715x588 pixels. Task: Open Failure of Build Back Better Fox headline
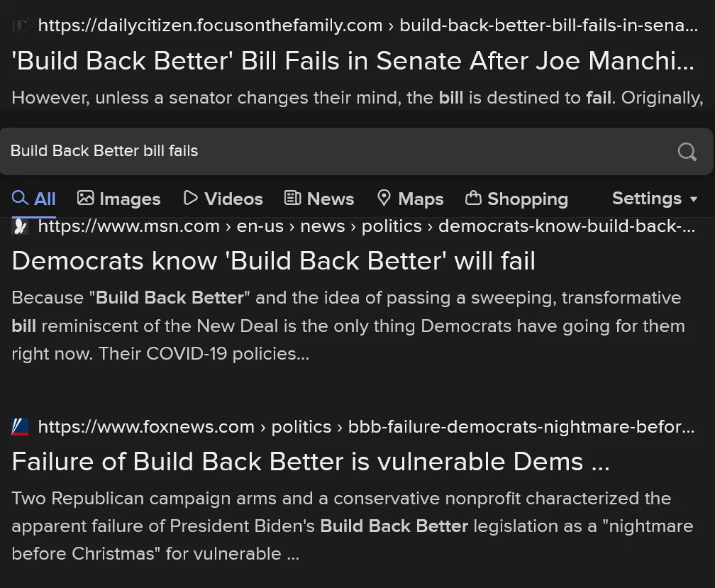[310, 462]
